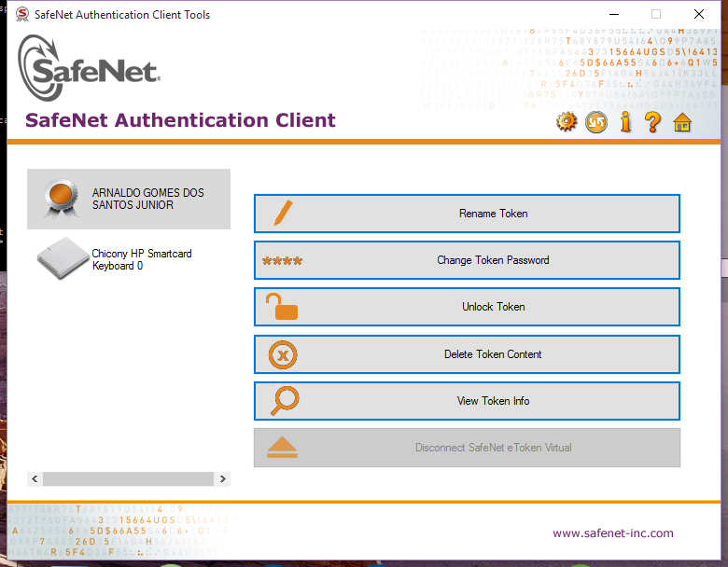Go to the Home house icon
Viewport: 728px width, 567px height.
pos(682,123)
